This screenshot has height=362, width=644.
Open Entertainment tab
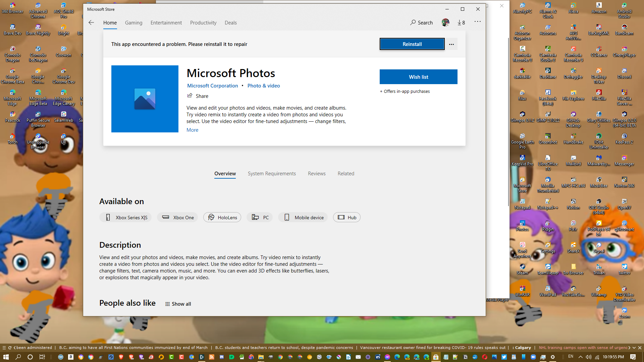coord(166,22)
